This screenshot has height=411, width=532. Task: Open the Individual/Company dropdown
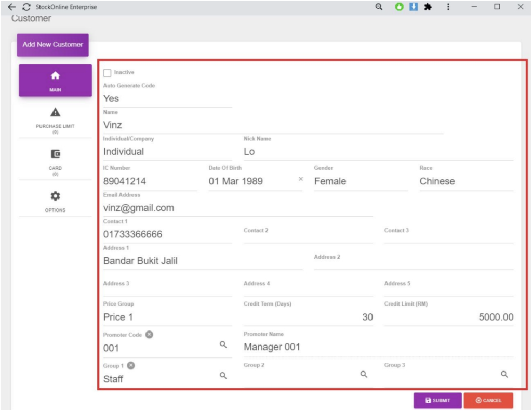click(167, 152)
